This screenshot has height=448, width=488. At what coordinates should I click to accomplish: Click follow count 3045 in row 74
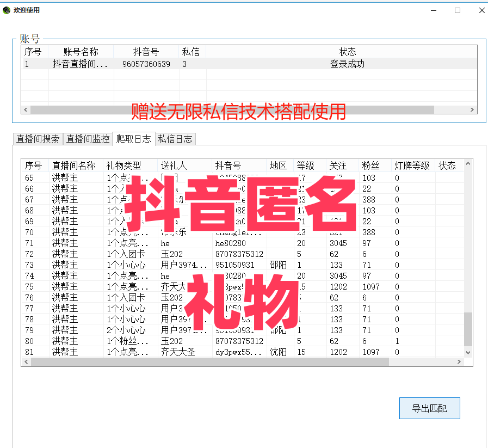338,276
